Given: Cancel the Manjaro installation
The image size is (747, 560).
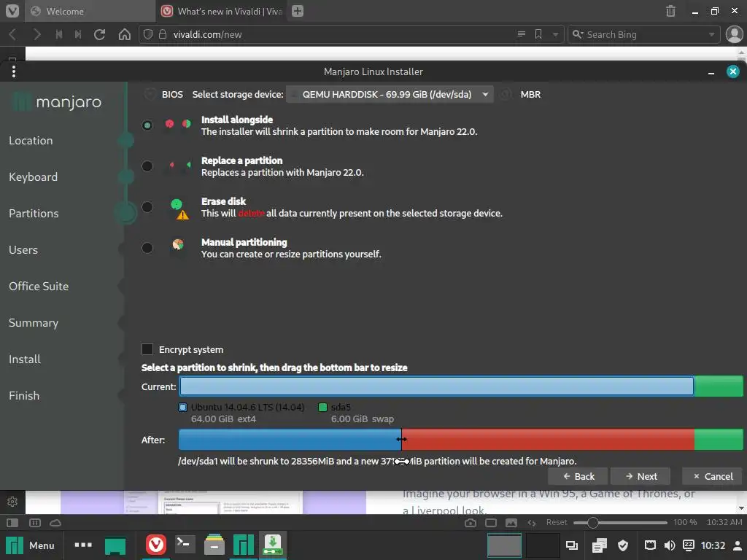Looking at the screenshot, I should 712,476.
